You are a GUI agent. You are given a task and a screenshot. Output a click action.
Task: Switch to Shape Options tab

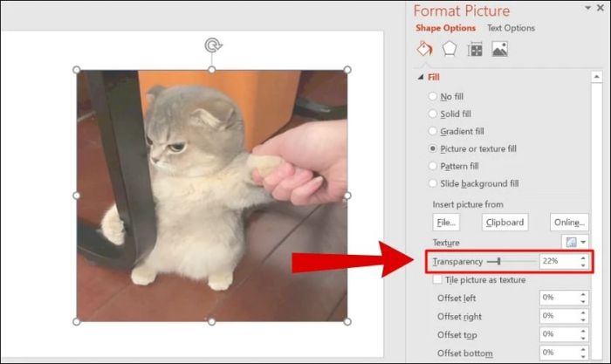[x=445, y=28]
